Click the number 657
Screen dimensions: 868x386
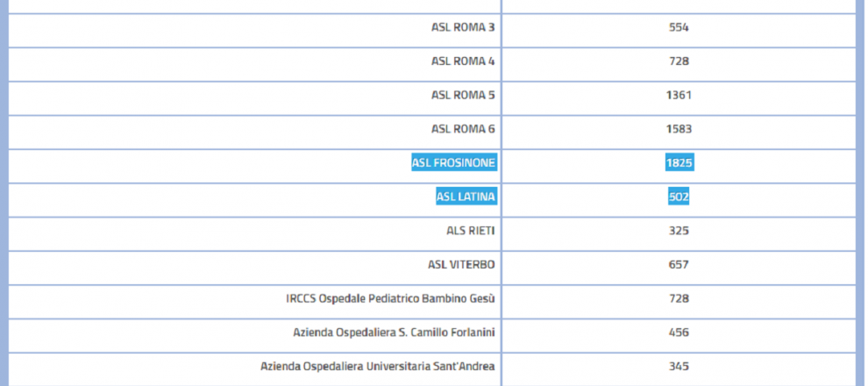(679, 265)
